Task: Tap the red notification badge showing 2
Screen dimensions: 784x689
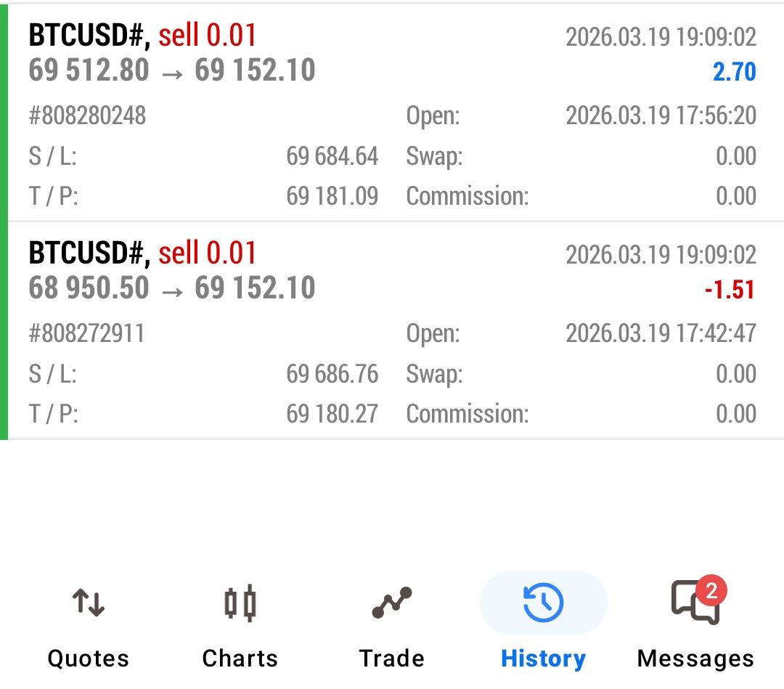Action: point(711,591)
